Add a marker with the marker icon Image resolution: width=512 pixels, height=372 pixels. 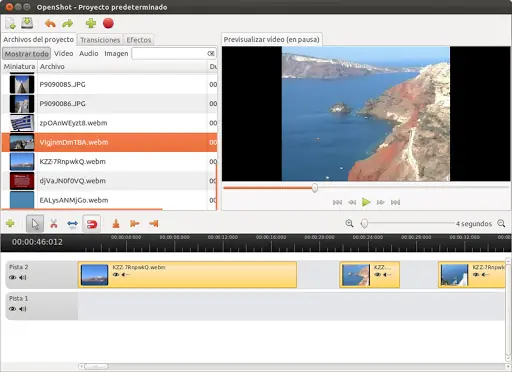point(116,224)
